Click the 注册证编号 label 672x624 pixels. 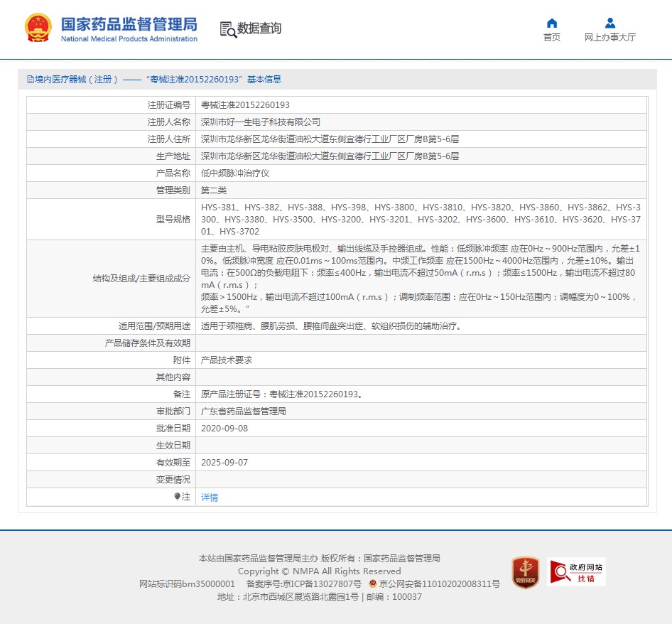click(x=169, y=105)
